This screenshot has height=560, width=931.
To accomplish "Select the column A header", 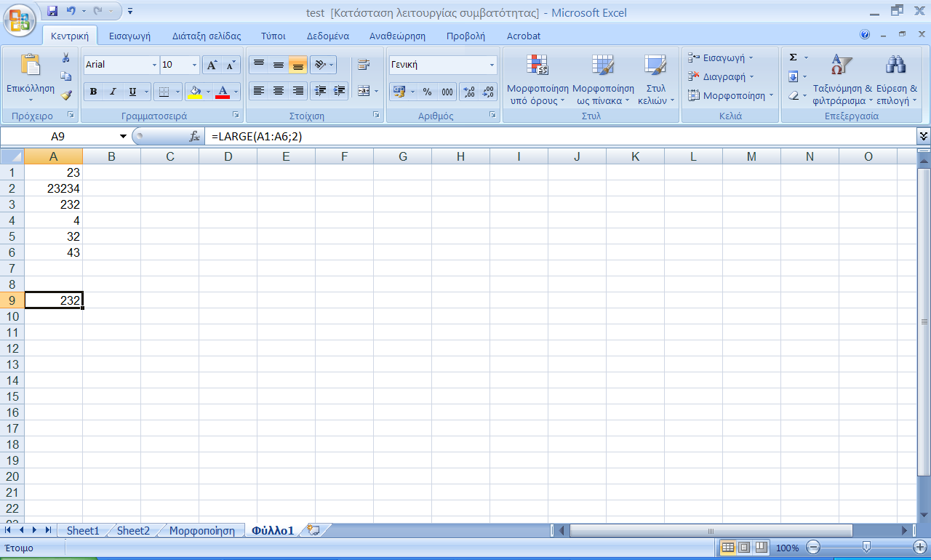I will point(53,156).
